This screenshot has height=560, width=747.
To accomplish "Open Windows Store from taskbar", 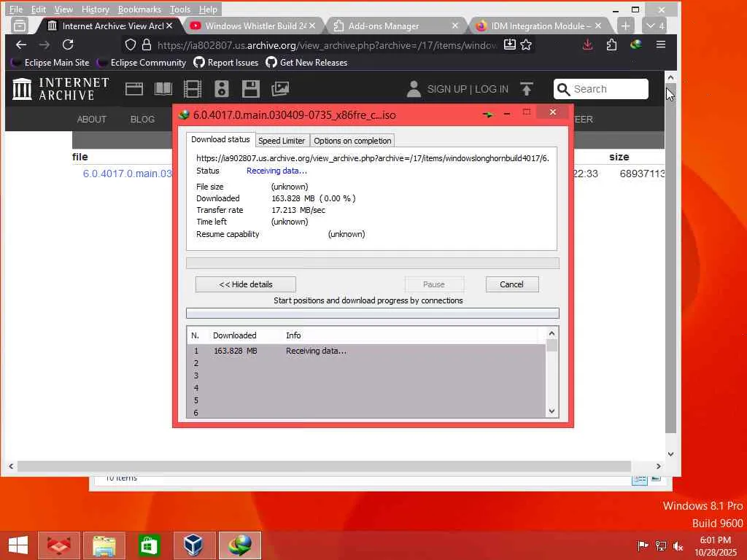I will [149, 545].
